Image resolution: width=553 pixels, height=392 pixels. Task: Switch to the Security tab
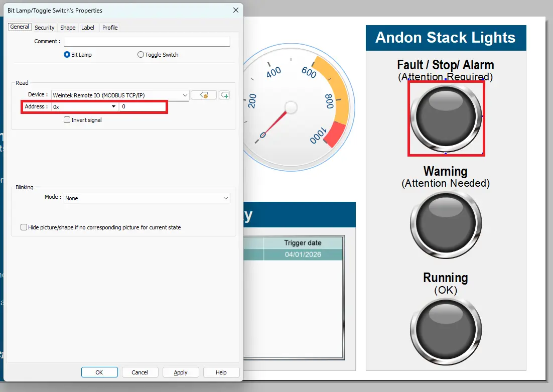[44, 28]
